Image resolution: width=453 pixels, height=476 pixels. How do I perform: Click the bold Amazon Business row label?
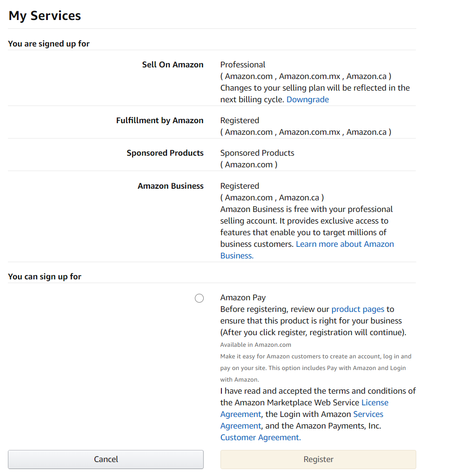pyautogui.click(x=170, y=186)
